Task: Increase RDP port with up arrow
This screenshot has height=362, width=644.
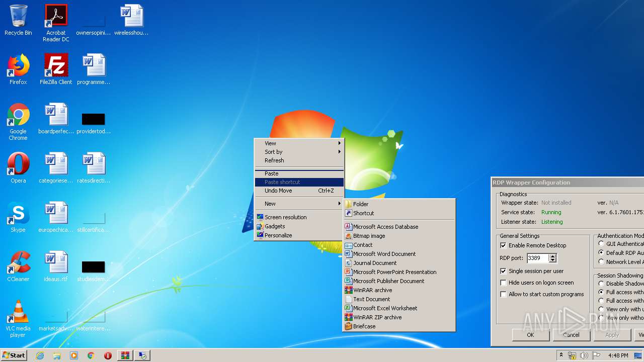Action: click(552, 256)
